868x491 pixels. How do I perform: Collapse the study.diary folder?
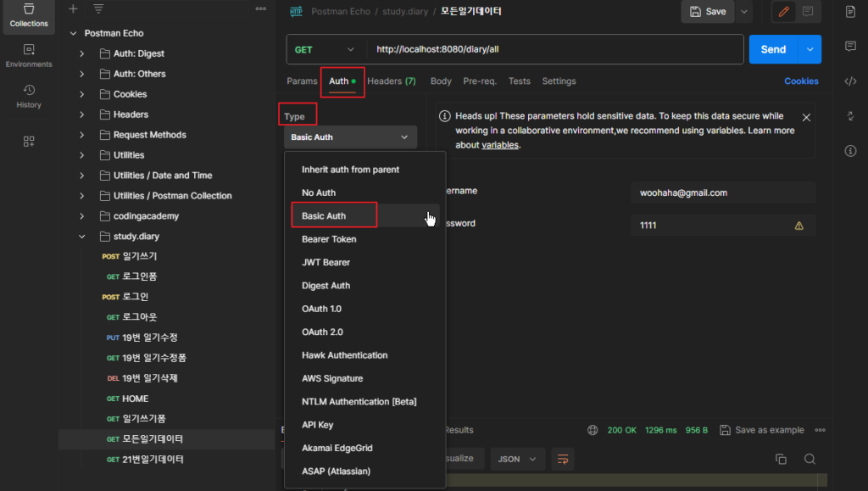tap(82, 237)
